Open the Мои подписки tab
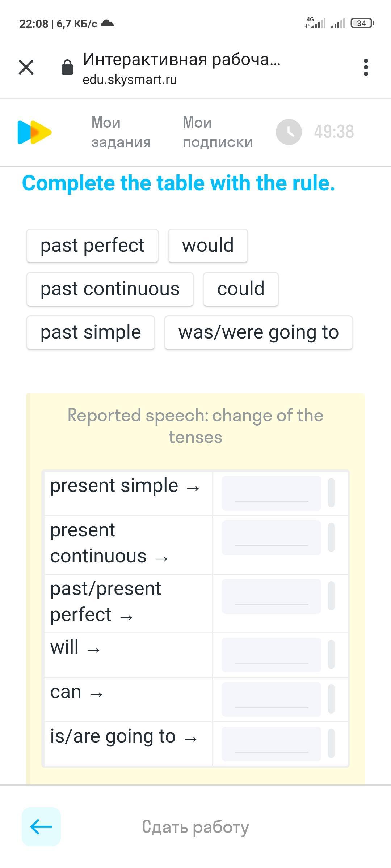Screen dimensions: 391x868 click(218, 132)
